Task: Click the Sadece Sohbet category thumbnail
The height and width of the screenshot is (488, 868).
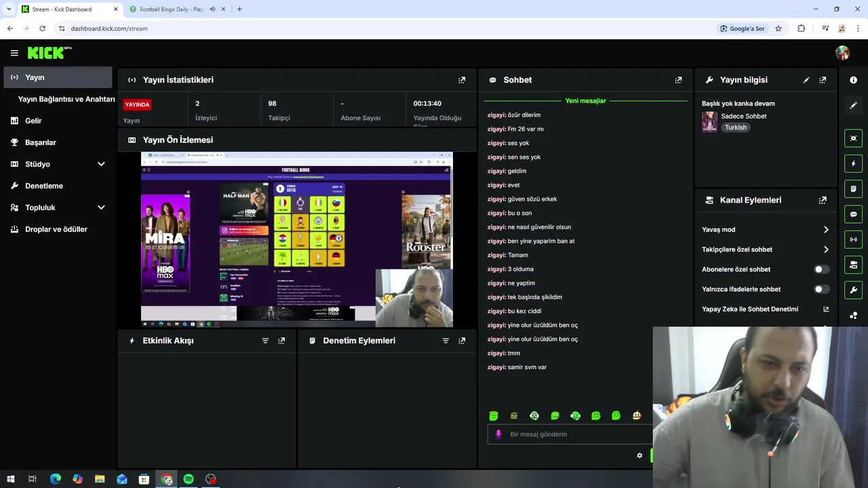Action: pyautogui.click(x=709, y=121)
